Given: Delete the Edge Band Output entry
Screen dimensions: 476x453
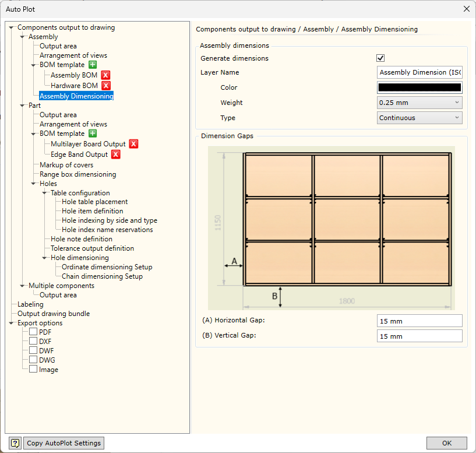Looking at the screenshot, I should [116, 154].
